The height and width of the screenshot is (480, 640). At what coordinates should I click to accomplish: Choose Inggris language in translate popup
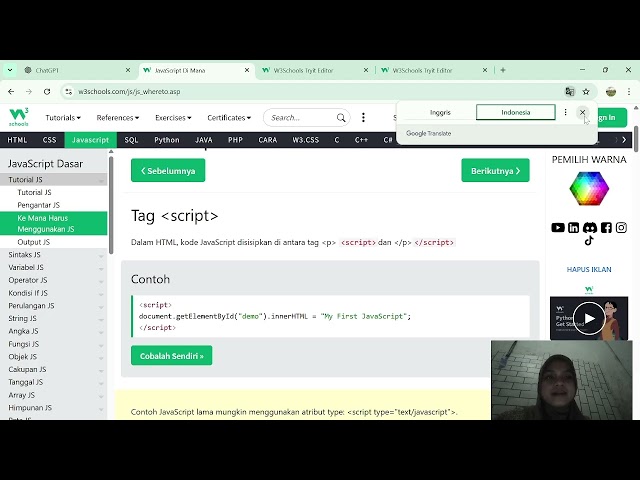pos(440,112)
